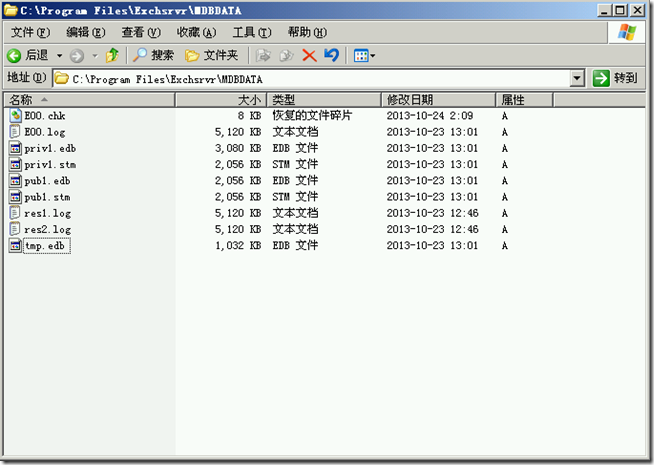Screen dimensions: 654x465
Task: Select the tmp.edb file icon
Action: coord(15,246)
